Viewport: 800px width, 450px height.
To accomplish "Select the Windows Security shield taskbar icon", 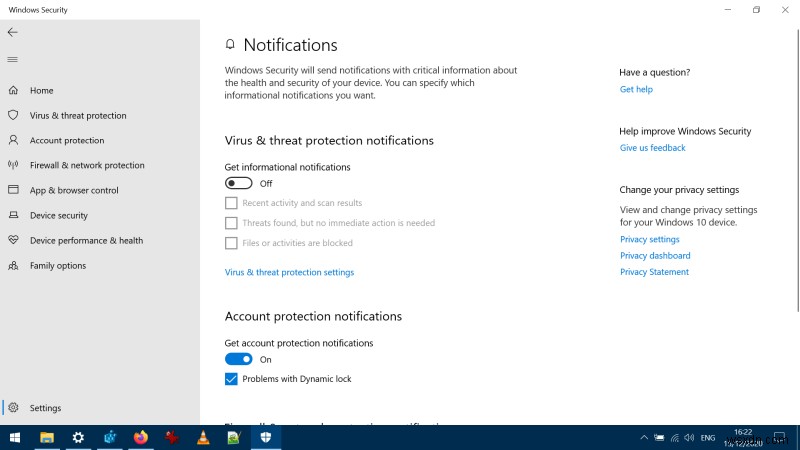I will click(266, 438).
